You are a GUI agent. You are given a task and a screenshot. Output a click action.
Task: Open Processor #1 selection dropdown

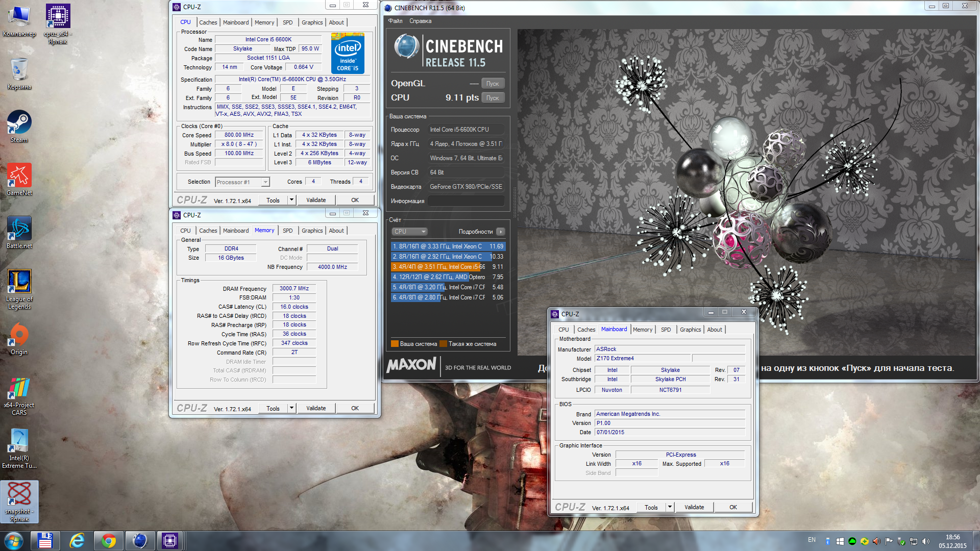pyautogui.click(x=242, y=182)
